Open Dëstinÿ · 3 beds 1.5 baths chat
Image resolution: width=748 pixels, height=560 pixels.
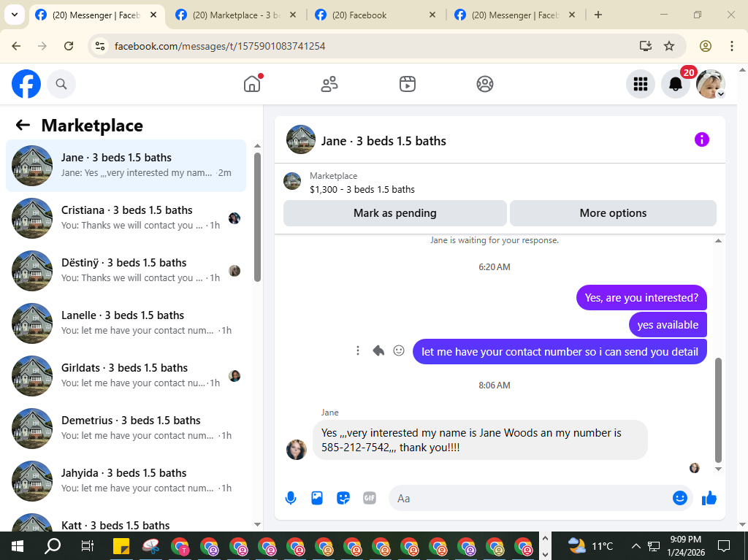click(126, 270)
